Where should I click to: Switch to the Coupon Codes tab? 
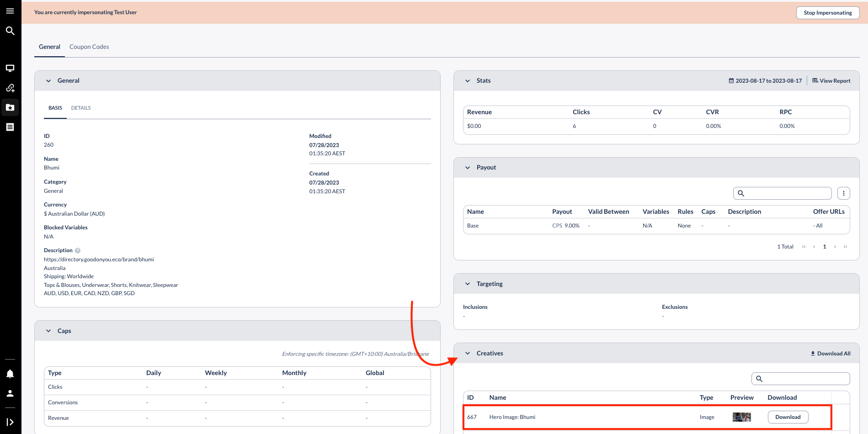click(89, 47)
